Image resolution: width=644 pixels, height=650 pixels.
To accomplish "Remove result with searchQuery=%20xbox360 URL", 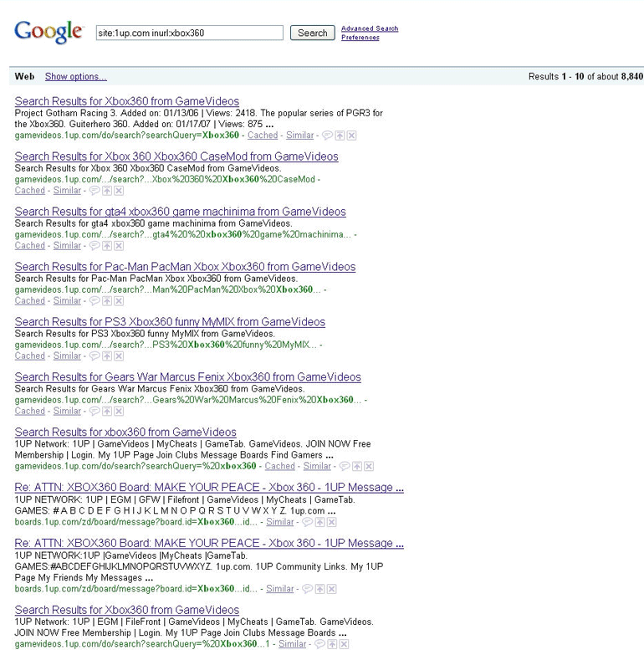I will tap(368, 466).
